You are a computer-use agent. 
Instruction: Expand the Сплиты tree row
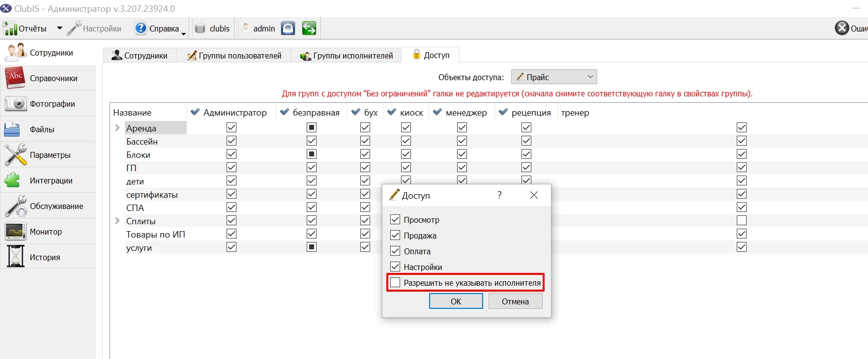[117, 221]
